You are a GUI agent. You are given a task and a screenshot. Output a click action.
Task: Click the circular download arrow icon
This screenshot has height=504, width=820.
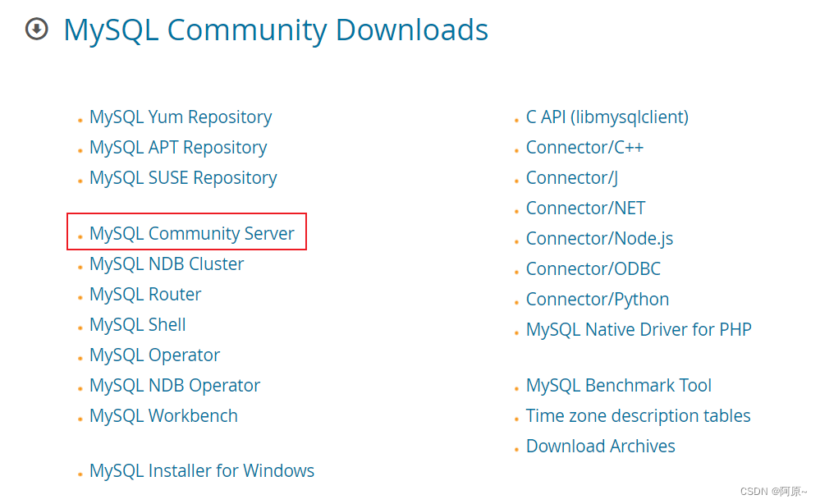tap(36, 30)
